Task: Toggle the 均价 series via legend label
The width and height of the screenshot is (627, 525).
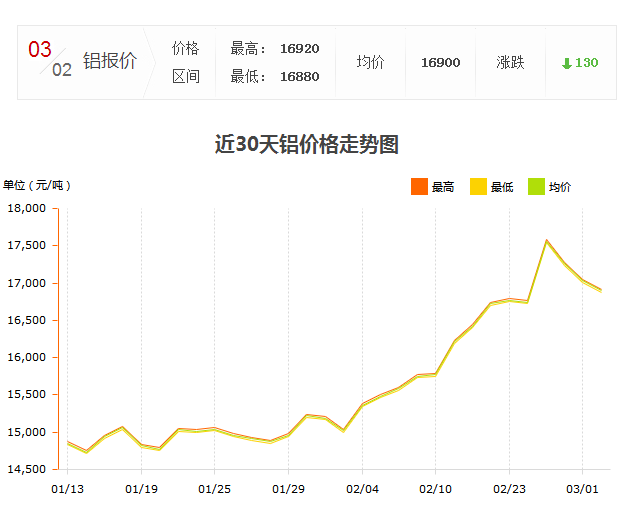Action: (x=560, y=188)
